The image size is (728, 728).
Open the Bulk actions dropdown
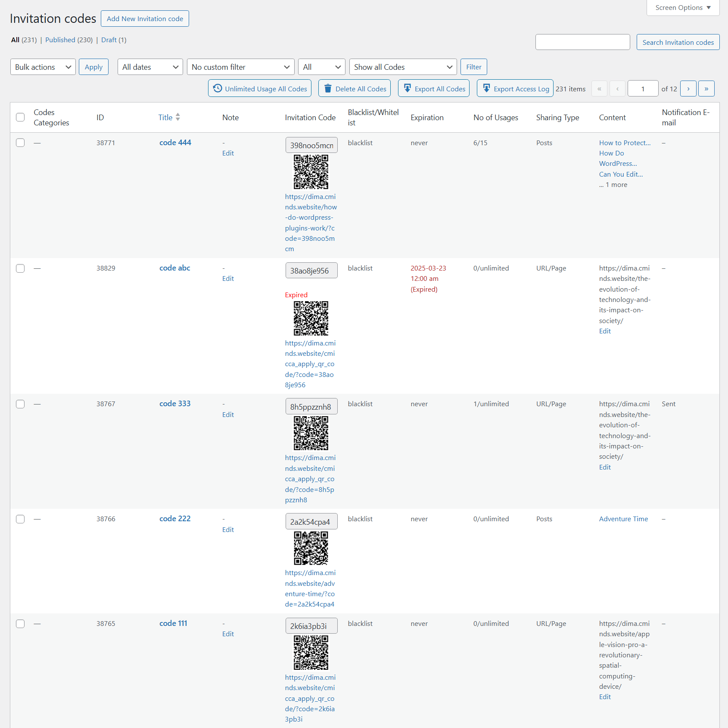(x=43, y=67)
